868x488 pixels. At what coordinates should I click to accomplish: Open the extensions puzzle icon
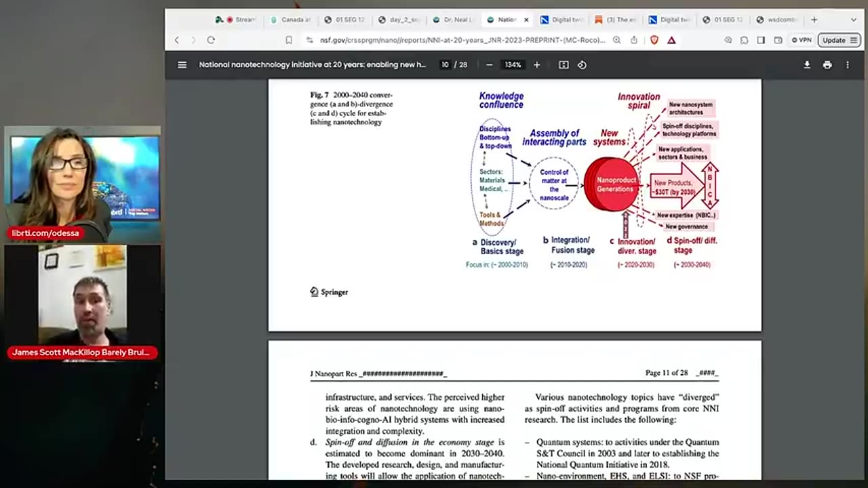(745, 40)
